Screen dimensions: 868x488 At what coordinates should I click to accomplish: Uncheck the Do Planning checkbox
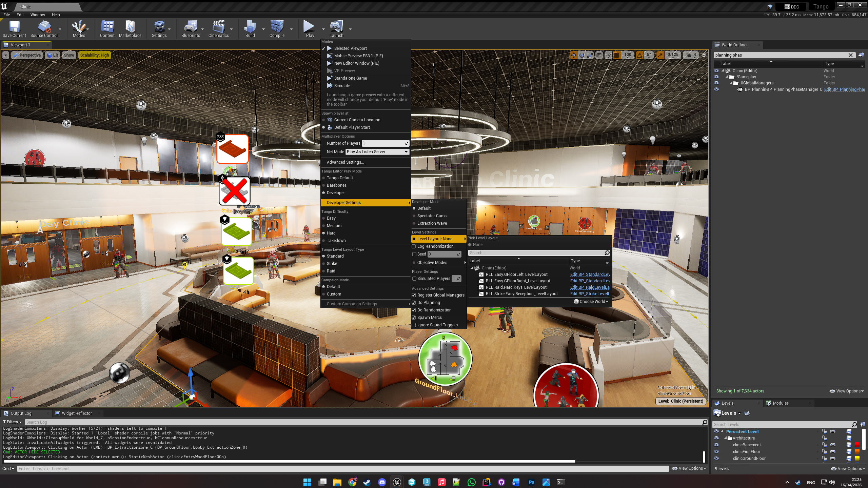click(x=414, y=303)
